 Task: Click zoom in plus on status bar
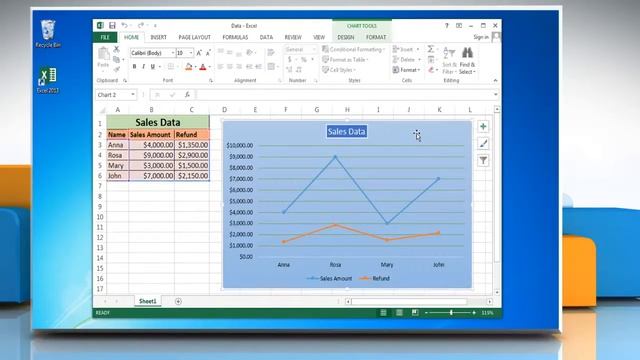pyautogui.click(x=474, y=313)
